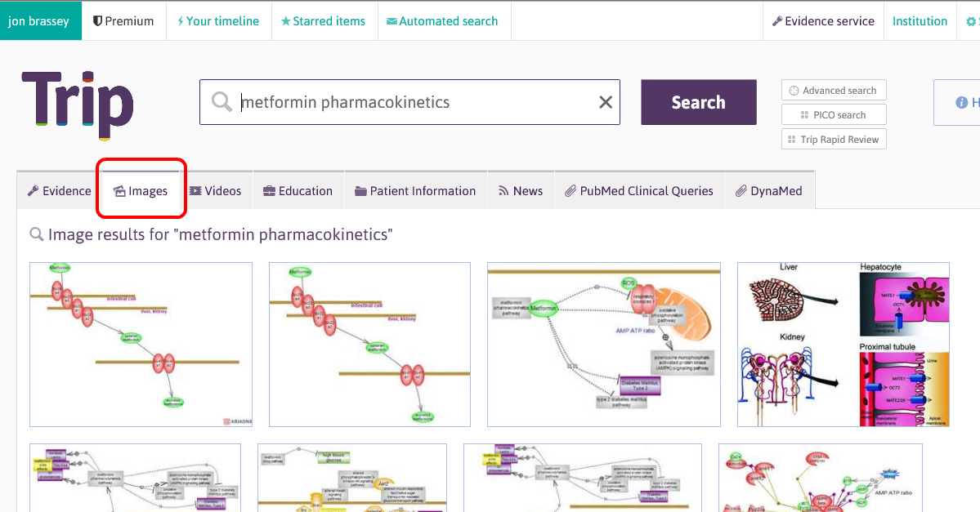Open the Evidence service page
980x512 pixels.
tap(823, 21)
